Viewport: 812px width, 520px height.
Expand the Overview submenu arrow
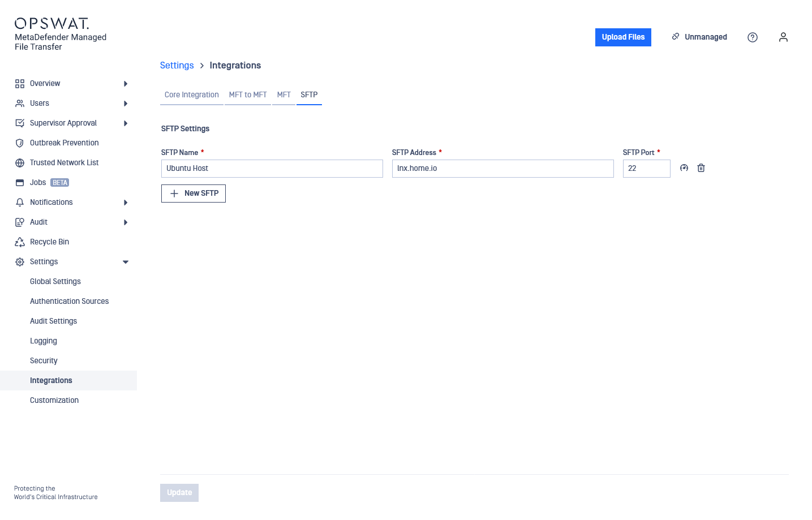click(126, 84)
